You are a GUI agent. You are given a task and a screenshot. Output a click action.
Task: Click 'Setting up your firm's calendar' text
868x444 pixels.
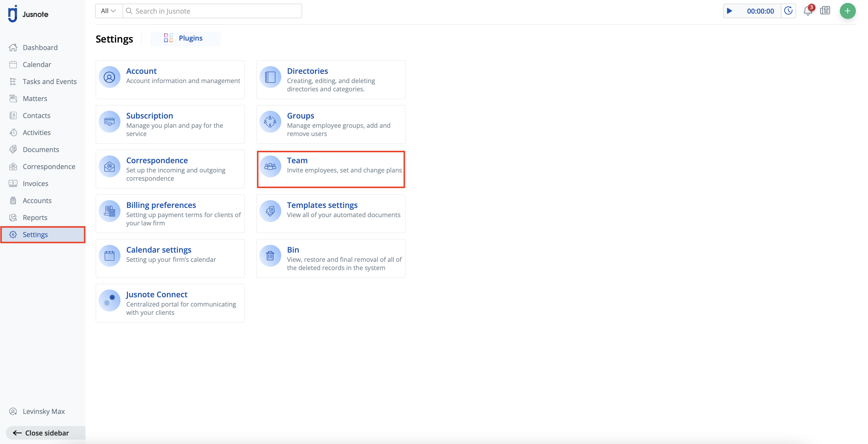pos(171,259)
